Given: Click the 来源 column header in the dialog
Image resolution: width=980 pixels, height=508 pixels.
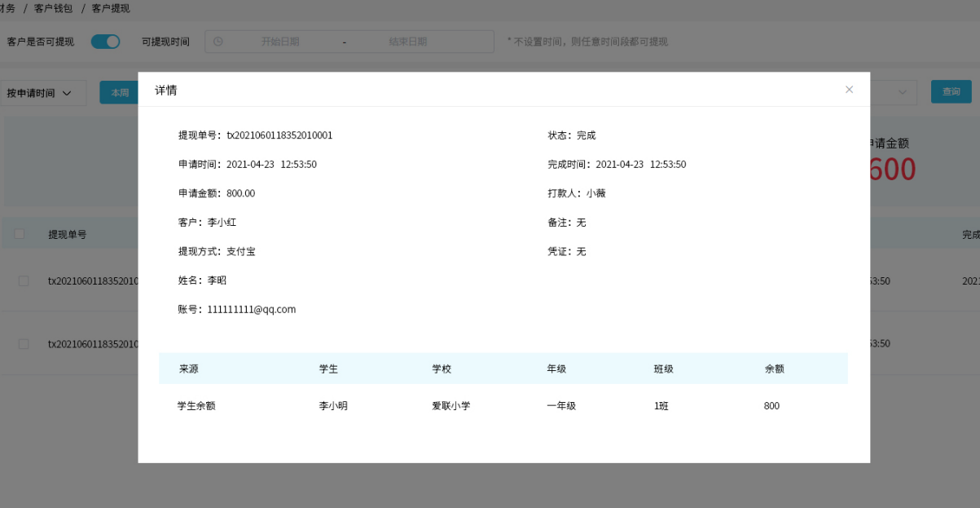Looking at the screenshot, I should [x=189, y=369].
